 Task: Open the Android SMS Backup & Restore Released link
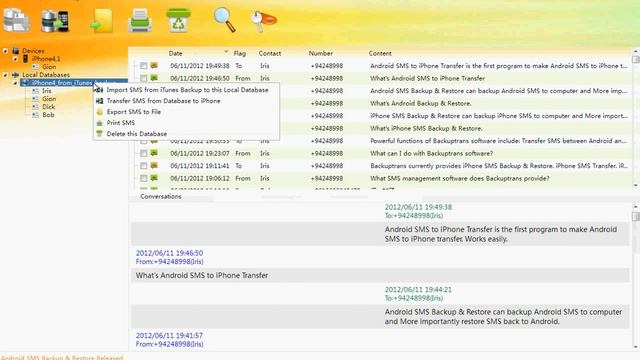[x=62, y=358]
